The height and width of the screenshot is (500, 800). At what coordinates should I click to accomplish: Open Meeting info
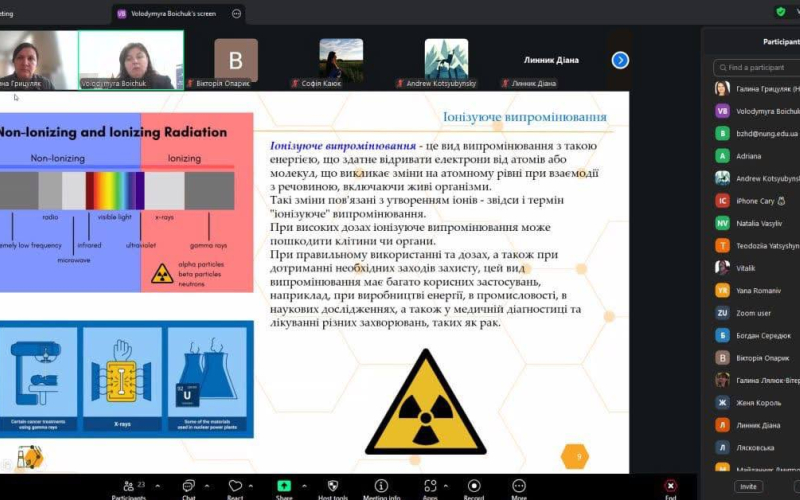381,485
